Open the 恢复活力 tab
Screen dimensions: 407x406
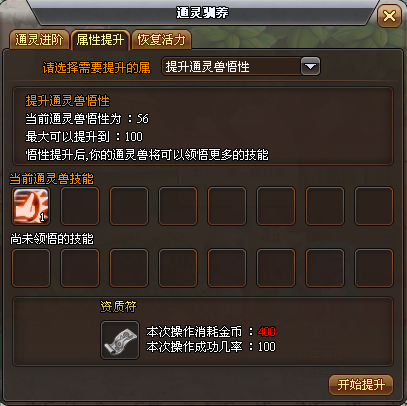click(162, 40)
